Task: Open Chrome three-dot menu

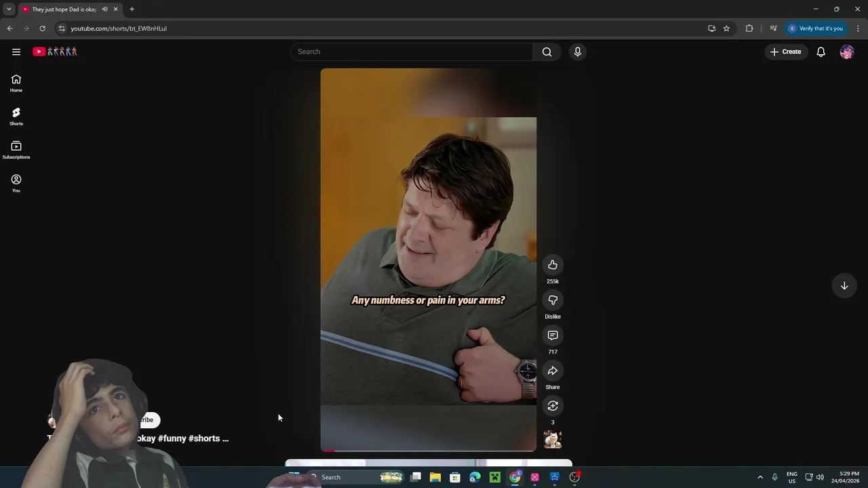Action: tap(858, 28)
